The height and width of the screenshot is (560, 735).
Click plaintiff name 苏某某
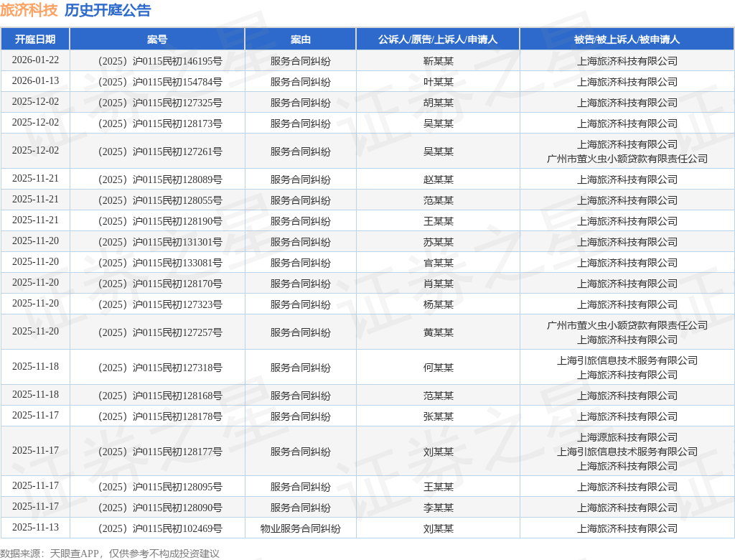click(439, 242)
